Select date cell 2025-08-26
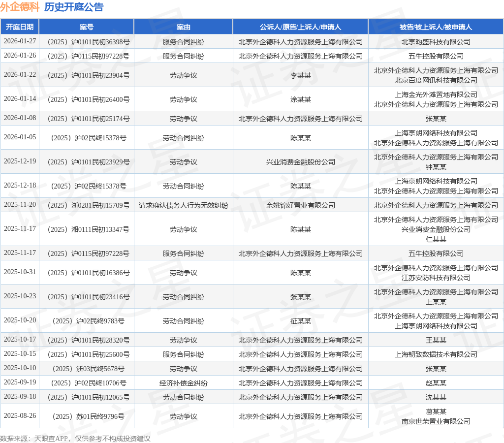This screenshot has height=443, width=504. (x=20, y=415)
